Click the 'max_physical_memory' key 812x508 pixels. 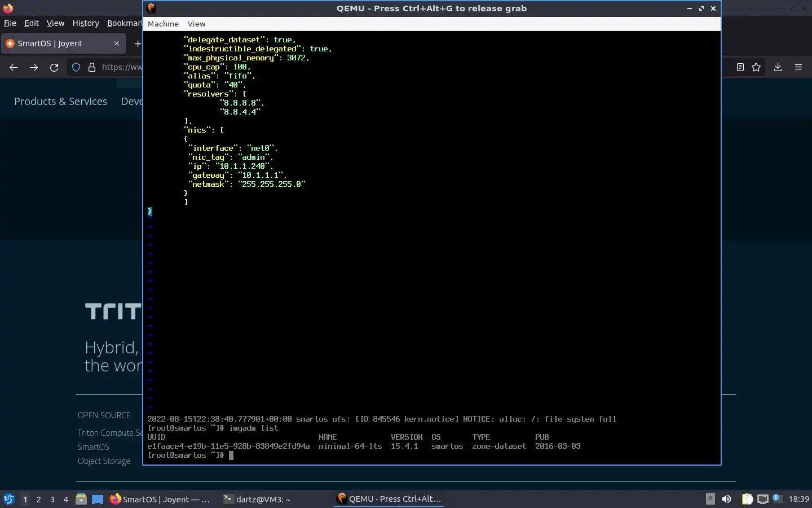point(231,58)
